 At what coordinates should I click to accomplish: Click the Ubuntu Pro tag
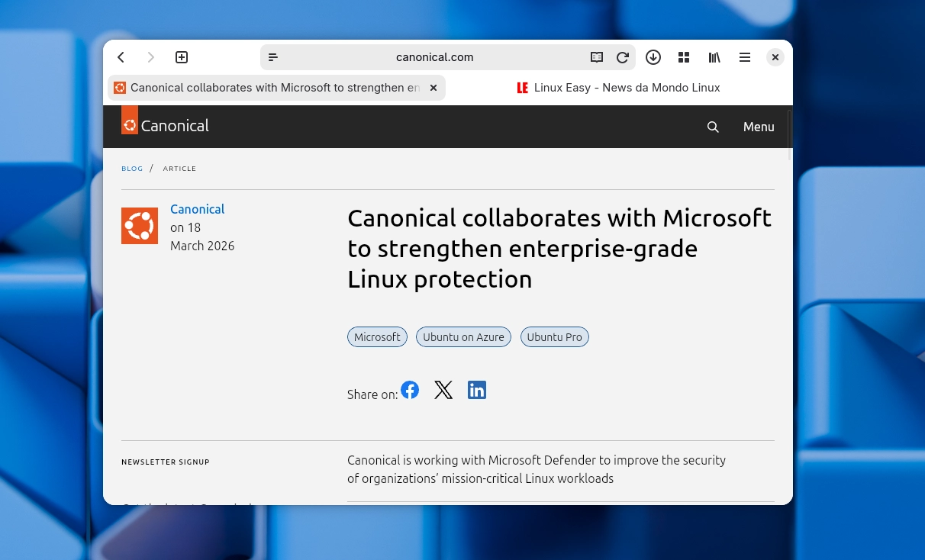tap(555, 336)
